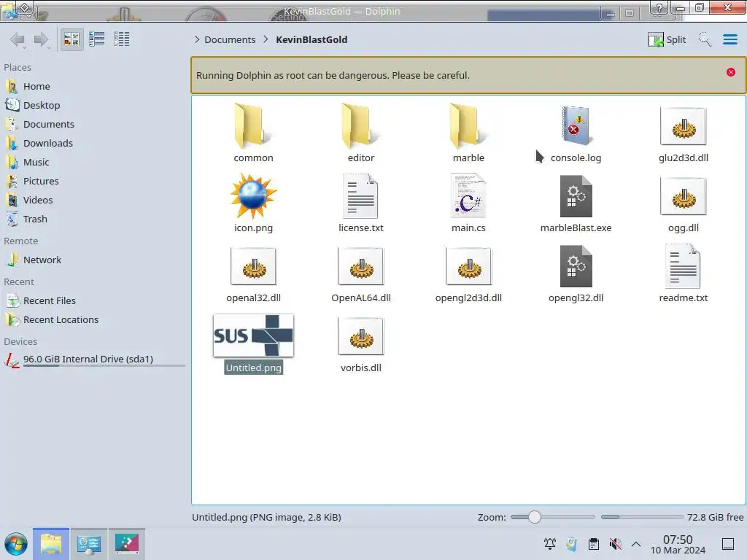Open the Start menu orb
This screenshot has width=747, height=560.
[x=16, y=544]
